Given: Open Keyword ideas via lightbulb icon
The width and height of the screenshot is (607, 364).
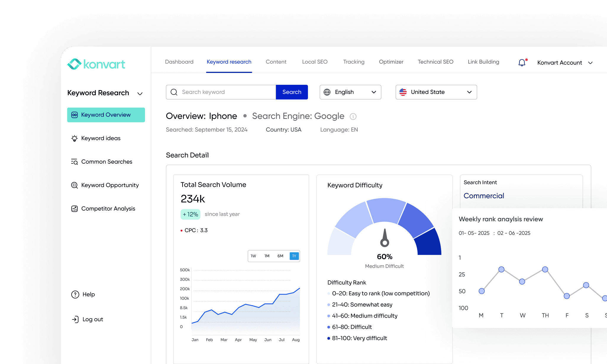Looking at the screenshot, I should click(75, 138).
